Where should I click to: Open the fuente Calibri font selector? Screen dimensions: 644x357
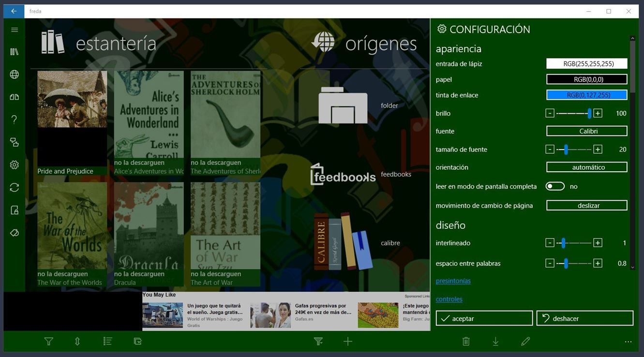tap(587, 131)
